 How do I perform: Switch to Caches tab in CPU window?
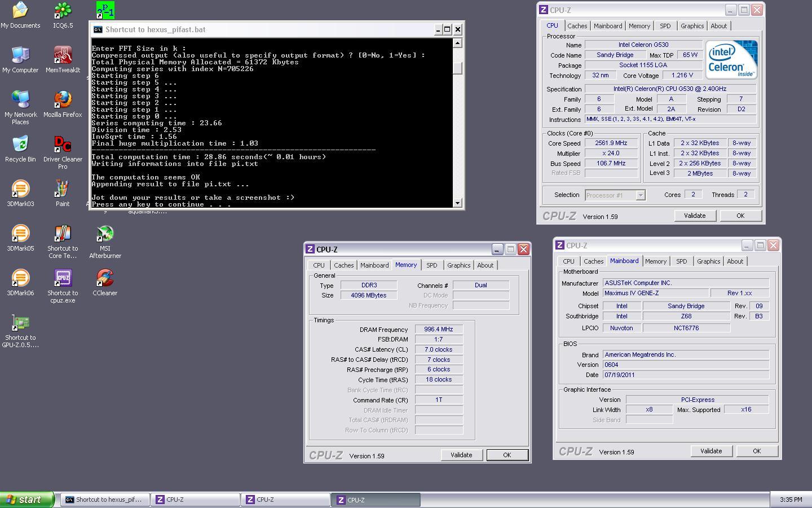[577, 26]
